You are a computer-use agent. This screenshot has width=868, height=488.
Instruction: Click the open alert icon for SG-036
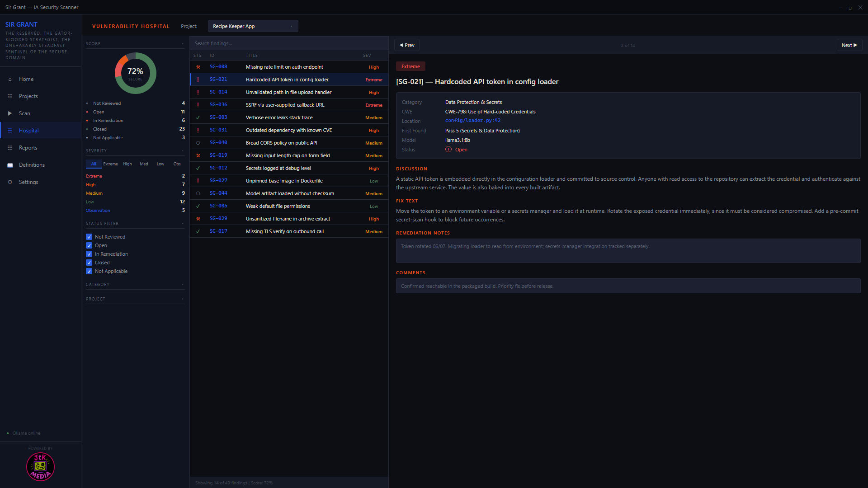click(198, 105)
